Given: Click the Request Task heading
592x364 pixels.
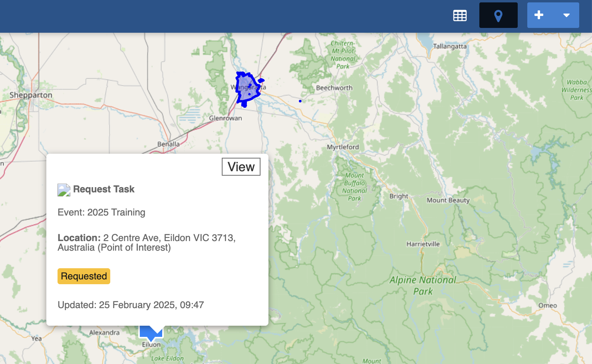Looking at the screenshot, I should point(104,189).
